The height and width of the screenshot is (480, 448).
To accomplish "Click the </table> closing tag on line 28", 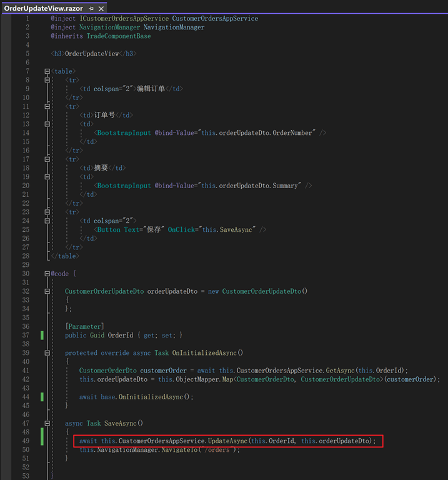I will point(65,256).
